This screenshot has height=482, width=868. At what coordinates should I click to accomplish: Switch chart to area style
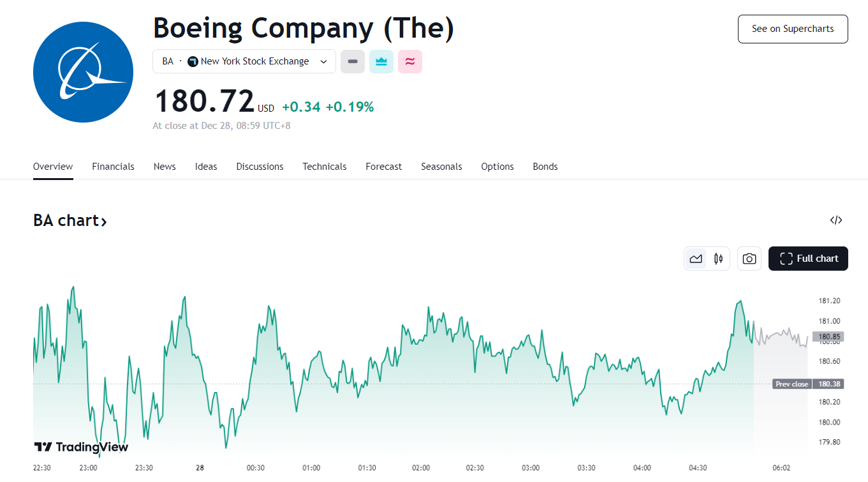(x=696, y=259)
